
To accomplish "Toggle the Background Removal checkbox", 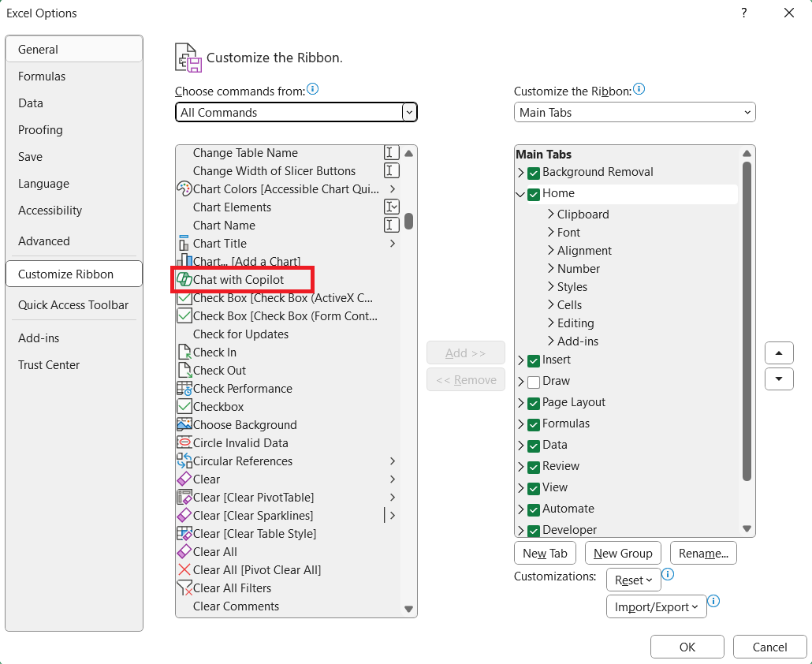I will tap(534, 173).
